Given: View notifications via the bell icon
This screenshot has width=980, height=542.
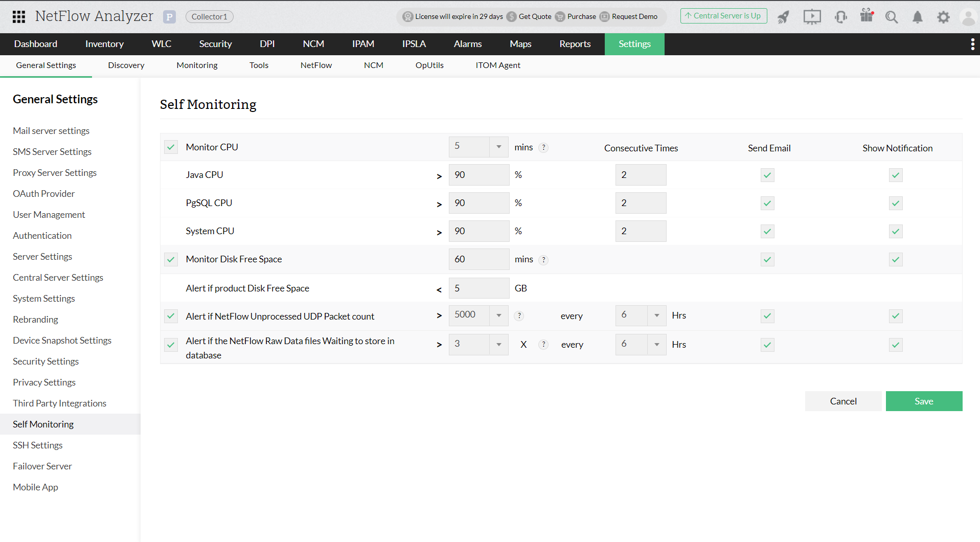Looking at the screenshot, I should [x=917, y=16].
